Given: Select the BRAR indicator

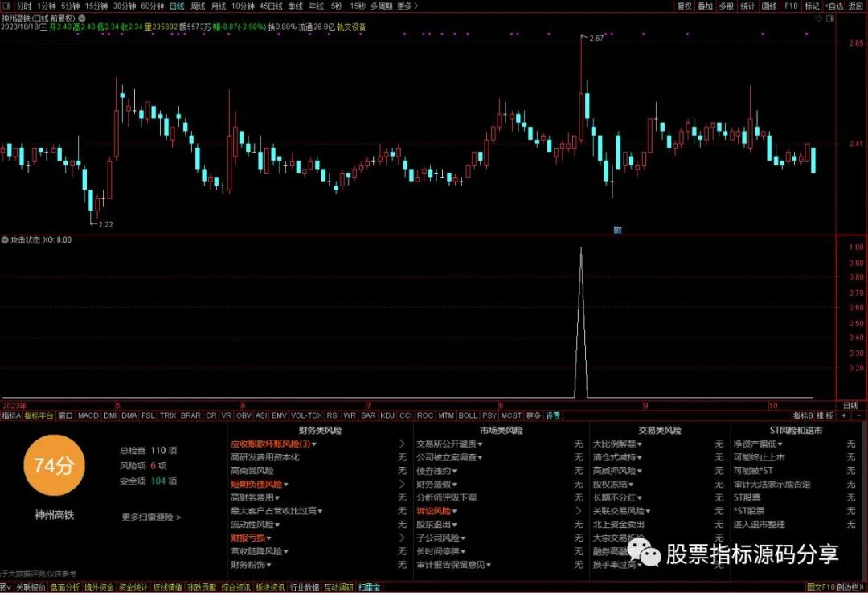Looking at the screenshot, I should tap(190, 415).
